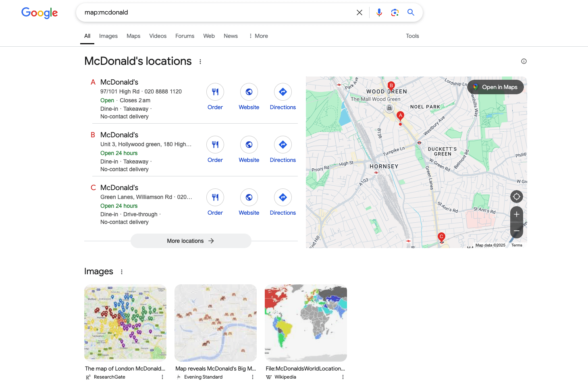Open the Tools search filter
The height and width of the screenshot is (383, 588).
[412, 36]
